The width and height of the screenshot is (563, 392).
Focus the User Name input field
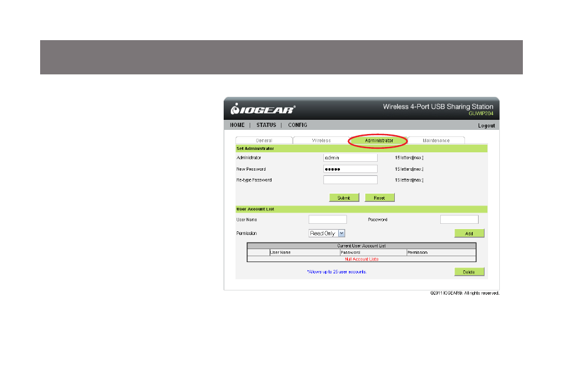tap(328, 220)
